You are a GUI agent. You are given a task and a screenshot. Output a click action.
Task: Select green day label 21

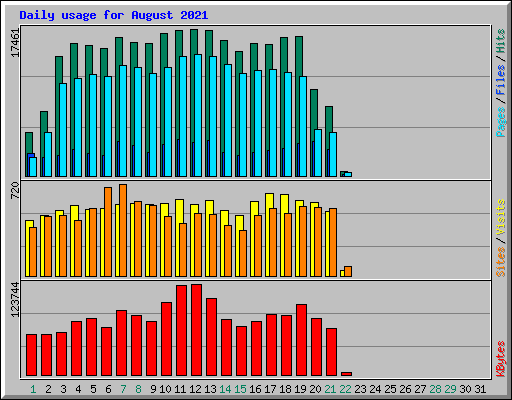click(330, 389)
